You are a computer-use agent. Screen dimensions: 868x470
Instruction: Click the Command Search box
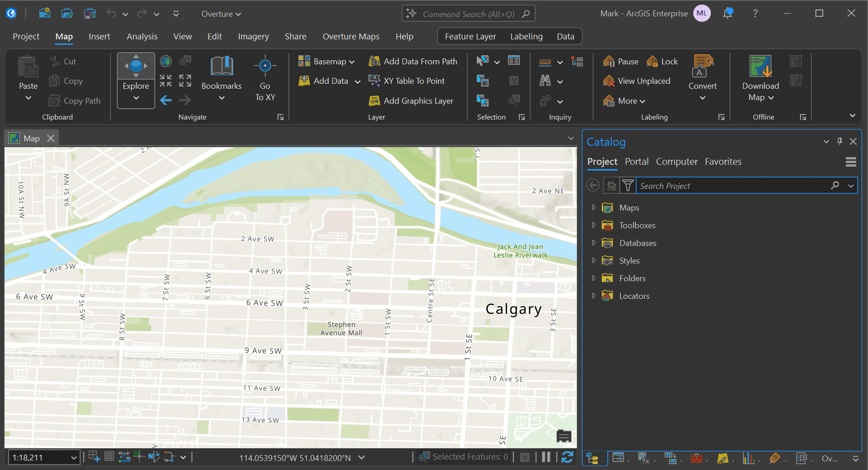coord(468,14)
